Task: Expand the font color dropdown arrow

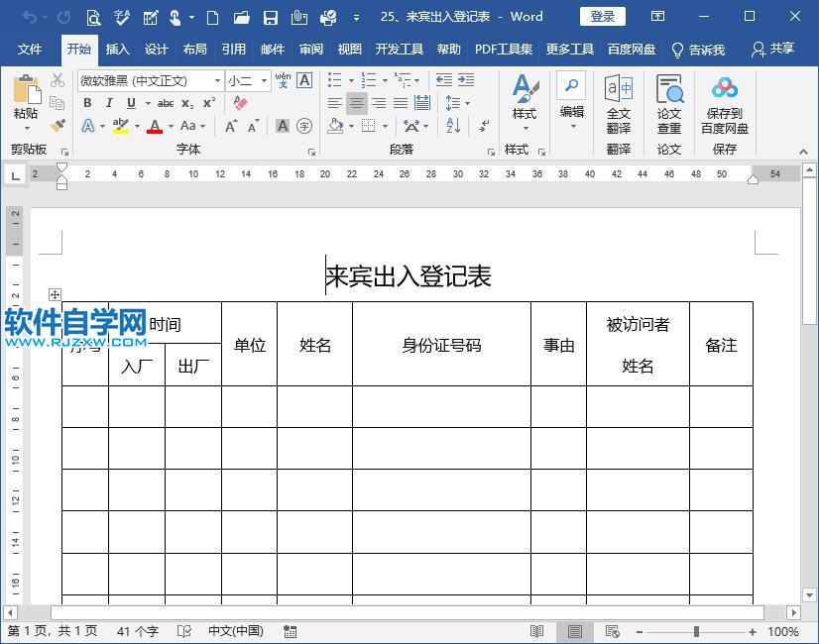Action: [x=169, y=126]
